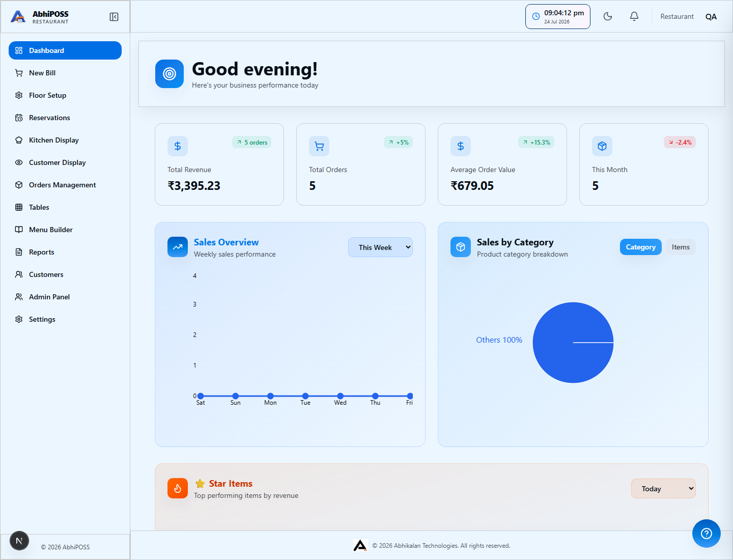This screenshot has height=560, width=733.
Task: Go to New Bill
Action: (x=65, y=73)
